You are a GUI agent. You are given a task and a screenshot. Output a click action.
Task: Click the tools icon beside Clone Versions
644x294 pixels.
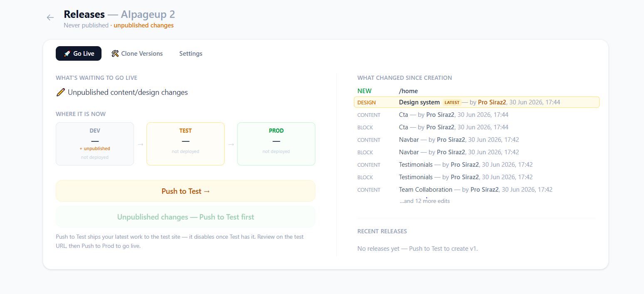tap(115, 54)
